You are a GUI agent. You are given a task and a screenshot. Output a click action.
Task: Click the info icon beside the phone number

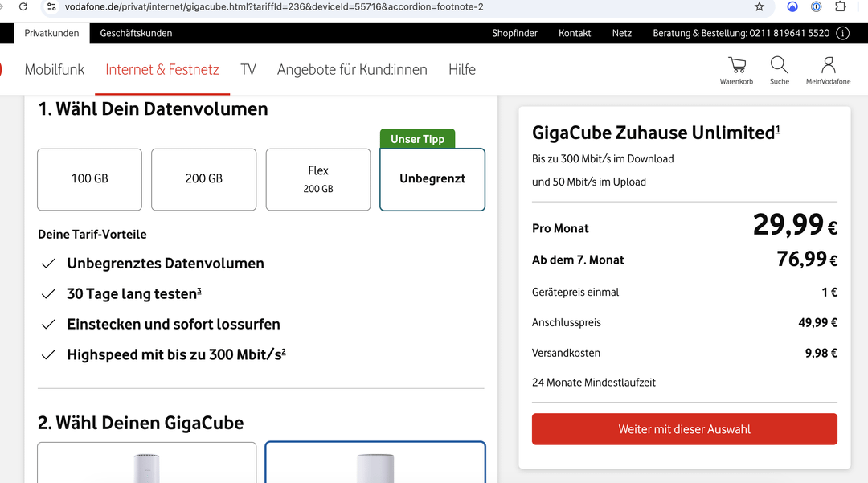click(x=842, y=33)
